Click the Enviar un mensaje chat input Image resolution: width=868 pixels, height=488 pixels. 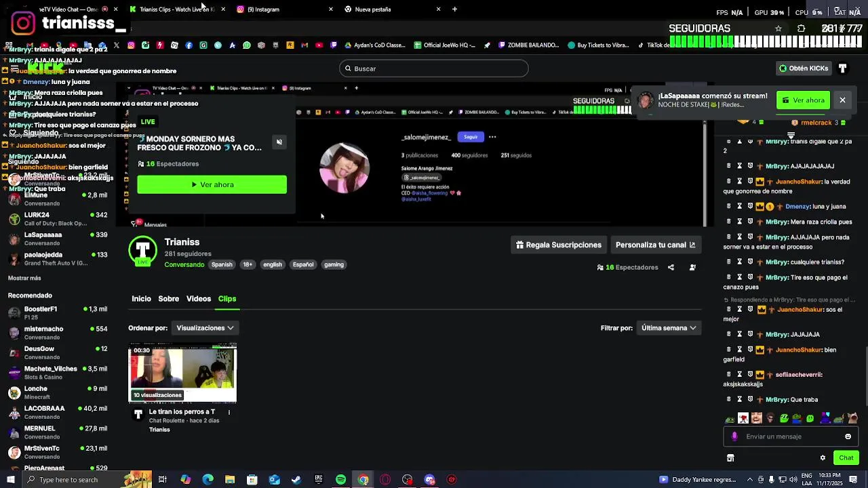[x=791, y=436]
